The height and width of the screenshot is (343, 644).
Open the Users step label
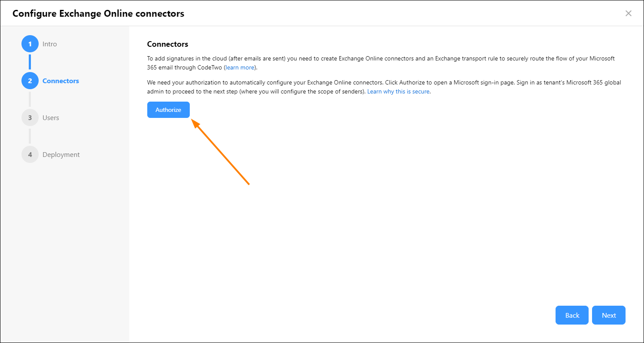coord(51,117)
